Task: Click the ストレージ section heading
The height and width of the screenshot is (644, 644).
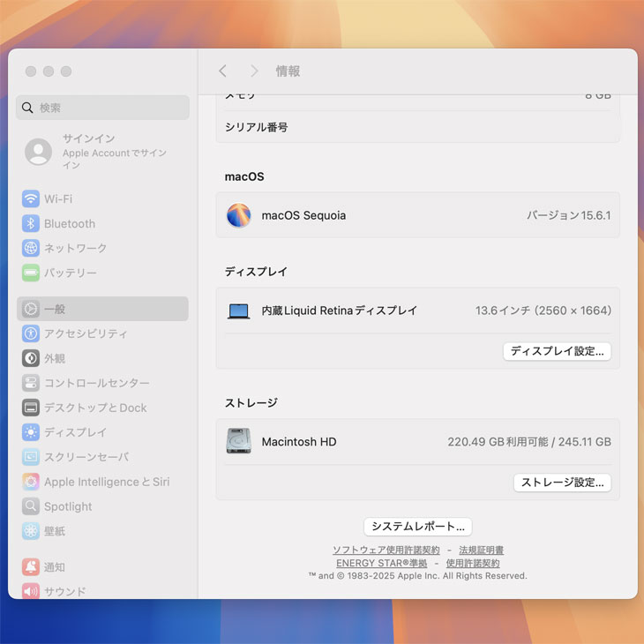Action: coord(251,403)
